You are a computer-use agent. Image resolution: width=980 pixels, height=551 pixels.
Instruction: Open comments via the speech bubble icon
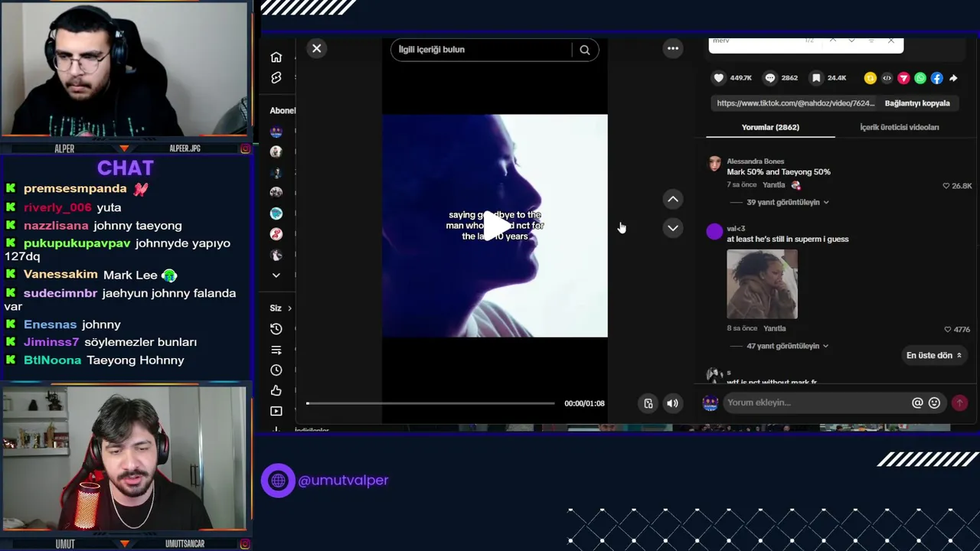click(770, 78)
